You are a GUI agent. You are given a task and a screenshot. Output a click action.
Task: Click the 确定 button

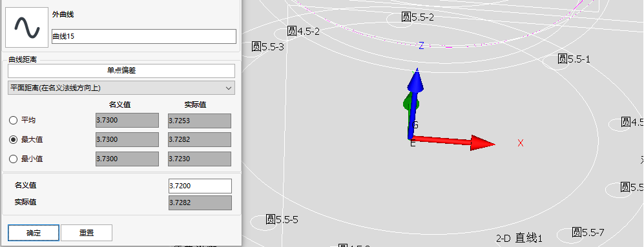pos(34,233)
